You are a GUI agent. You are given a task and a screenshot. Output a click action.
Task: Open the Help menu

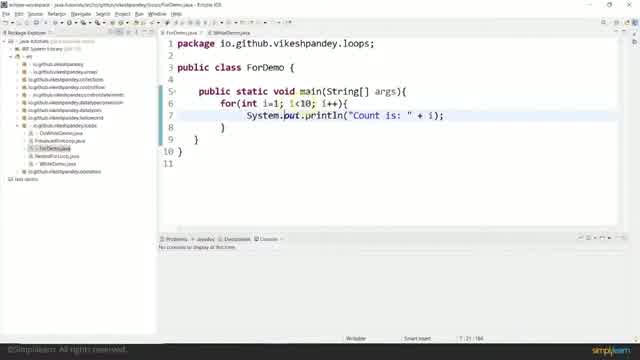click(176, 14)
